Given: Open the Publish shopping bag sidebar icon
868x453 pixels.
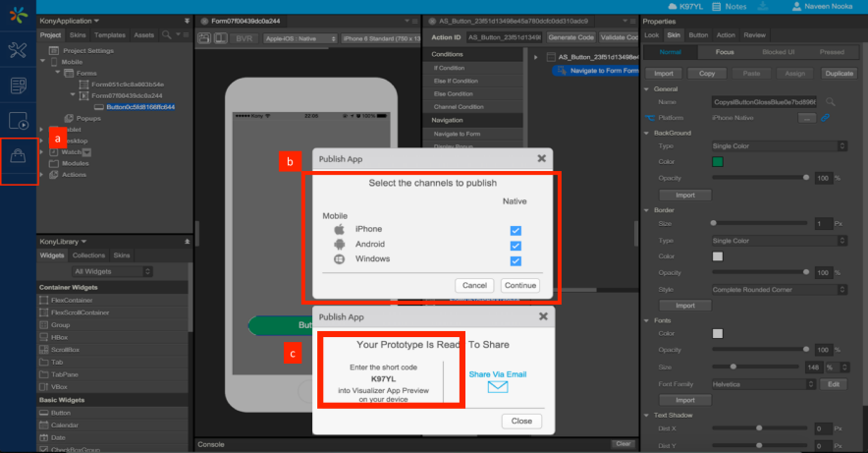Looking at the screenshot, I should click(18, 156).
